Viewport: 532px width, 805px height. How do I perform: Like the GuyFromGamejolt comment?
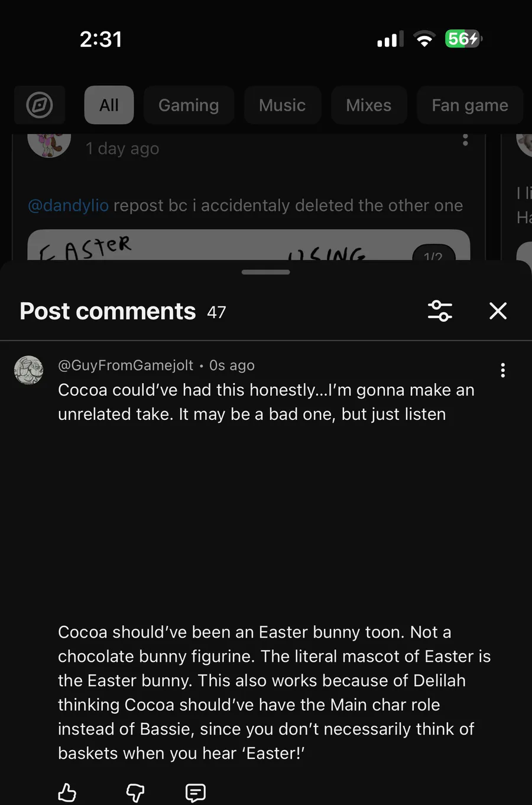(67, 792)
